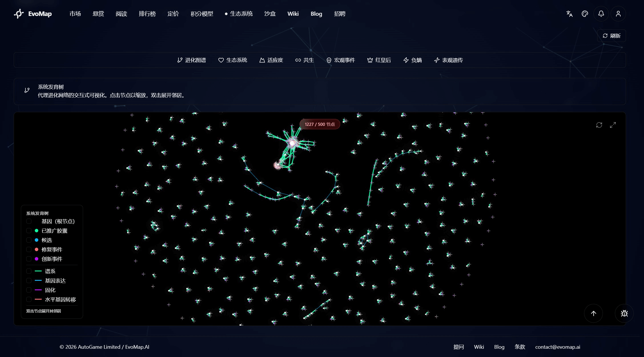Open the theme palette icon
Viewport: 644px width, 357px height.
pos(584,14)
